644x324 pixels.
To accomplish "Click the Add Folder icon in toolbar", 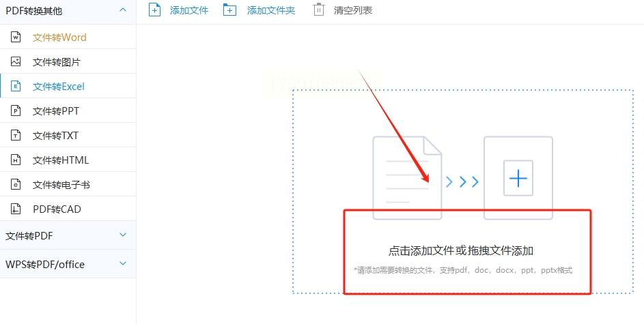I will pos(229,10).
